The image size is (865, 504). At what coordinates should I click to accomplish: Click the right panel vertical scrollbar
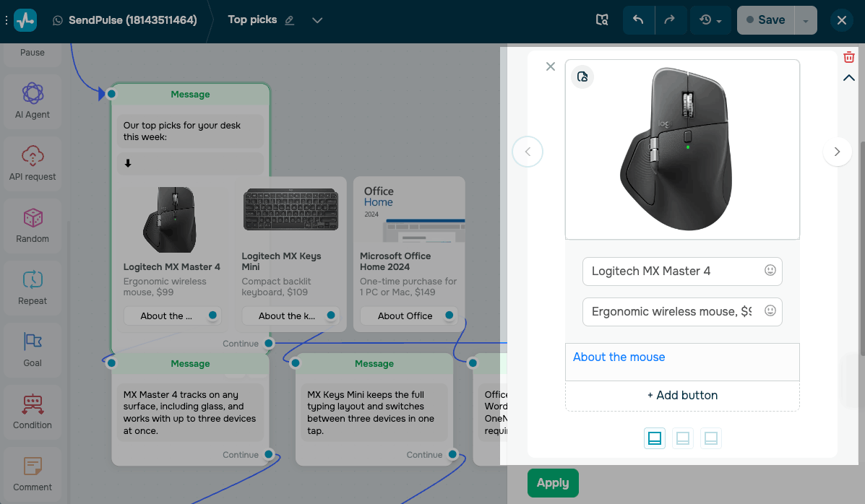tap(862, 248)
